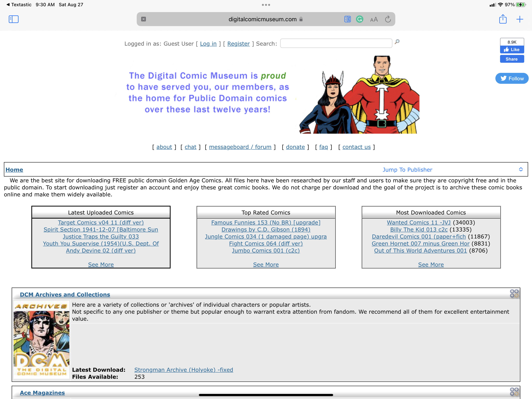The image size is (532, 399).
Task: Click the site search input field
Action: coord(336,43)
